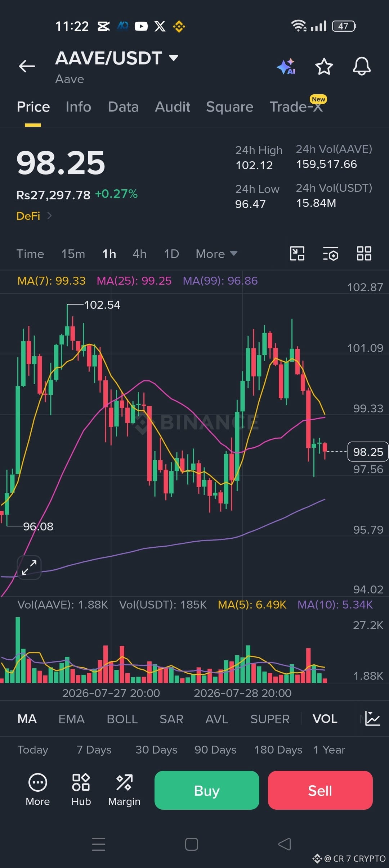This screenshot has width=389, height=868.
Task: Toggle BOLL indicator
Action: click(122, 719)
